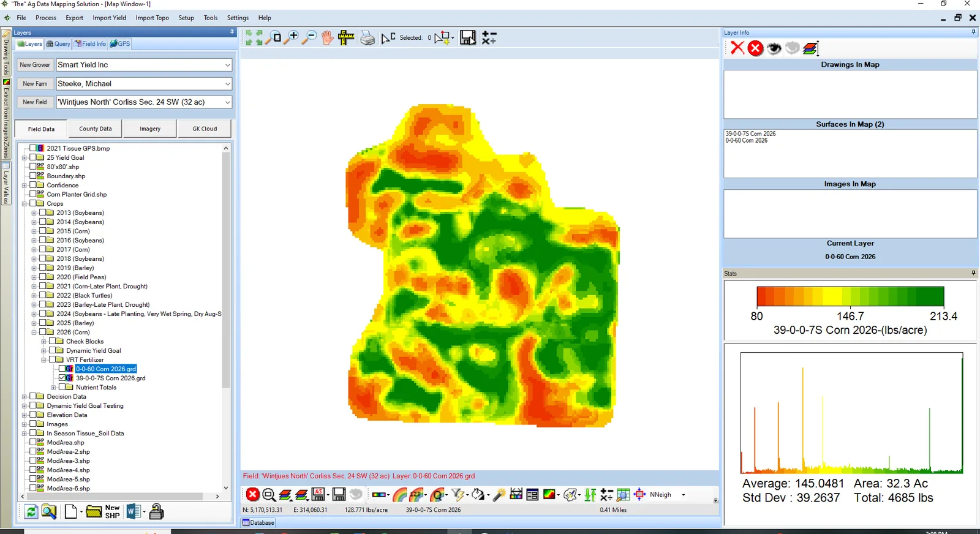This screenshot has width=980, height=534.
Task: Activate the pan hand tool
Action: pyautogui.click(x=328, y=38)
